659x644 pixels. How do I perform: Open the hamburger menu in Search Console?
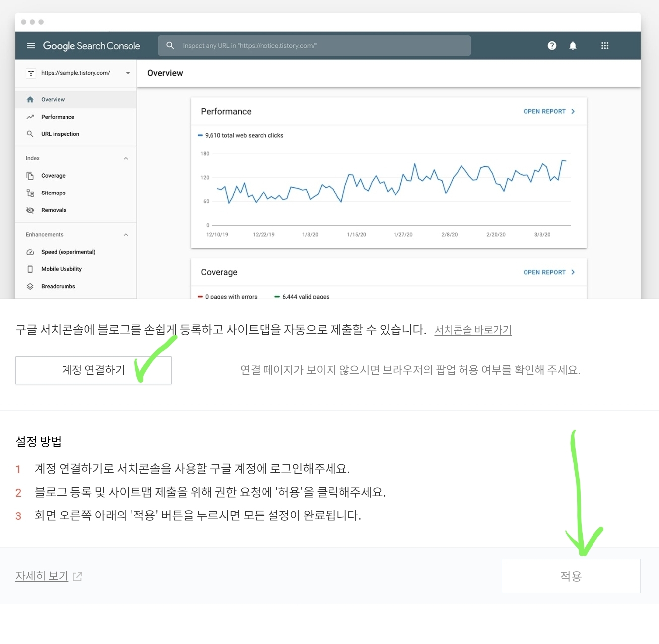click(x=31, y=46)
